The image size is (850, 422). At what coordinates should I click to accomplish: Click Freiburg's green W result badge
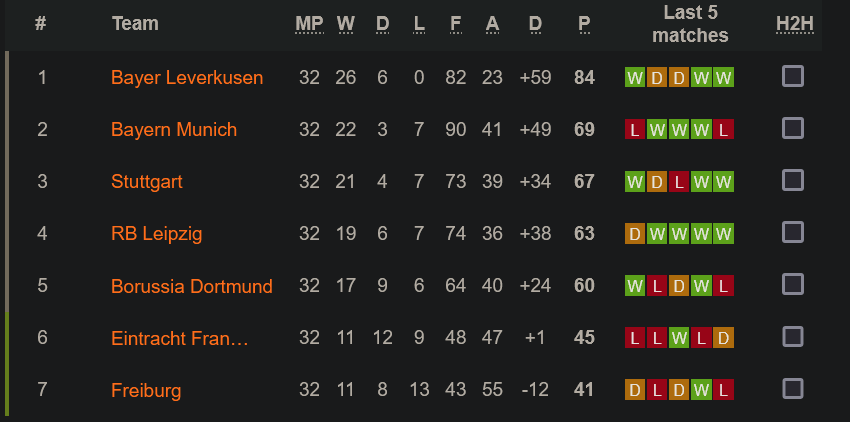[x=701, y=390]
